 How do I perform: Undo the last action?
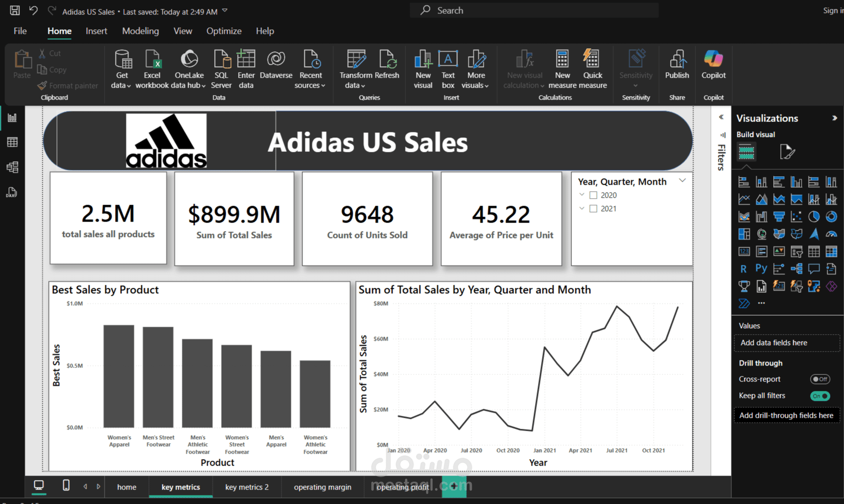click(x=33, y=10)
